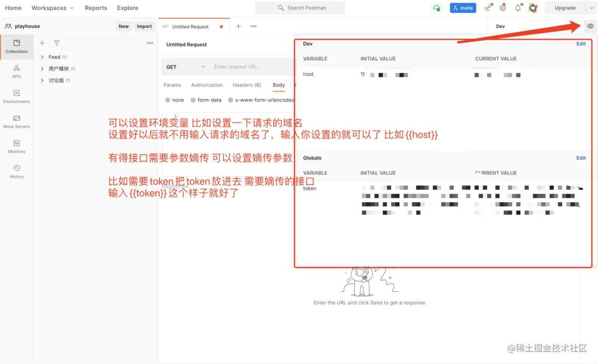The width and height of the screenshot is (598, 364).
Task: Click the token variable name
Action: 309,188
